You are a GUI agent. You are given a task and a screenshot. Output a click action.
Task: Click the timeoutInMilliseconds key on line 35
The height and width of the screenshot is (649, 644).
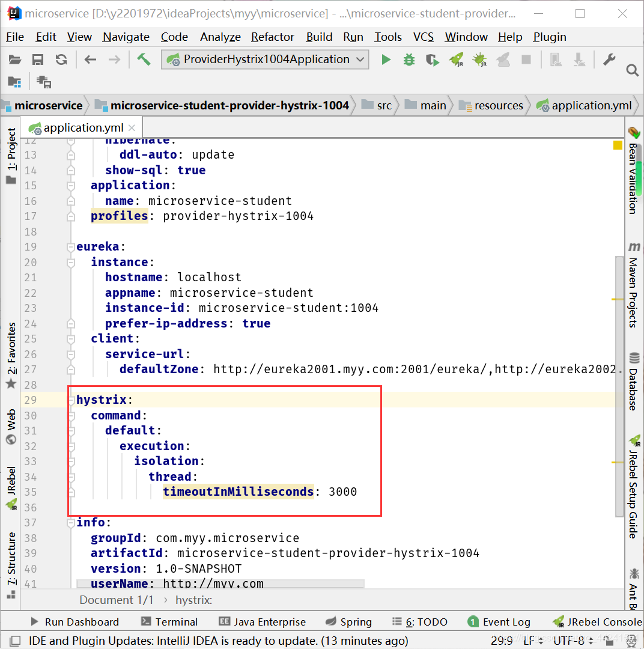point(238,492)
